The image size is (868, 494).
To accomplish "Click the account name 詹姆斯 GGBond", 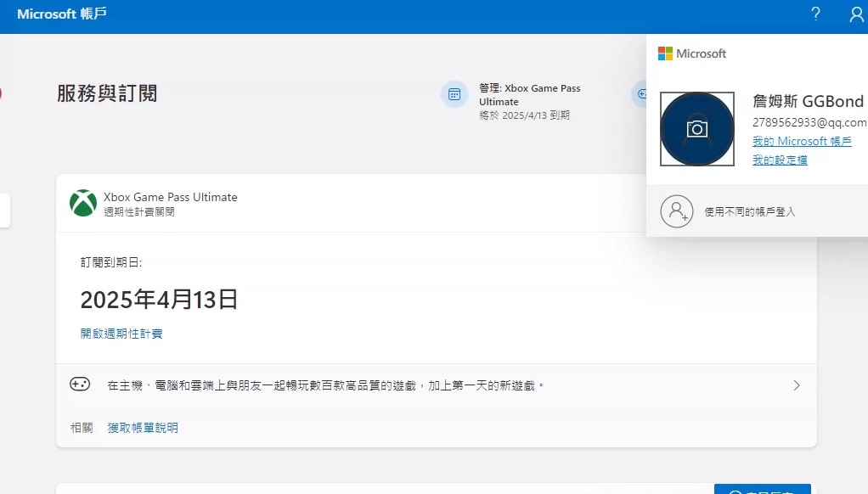I will coord(807,100).
